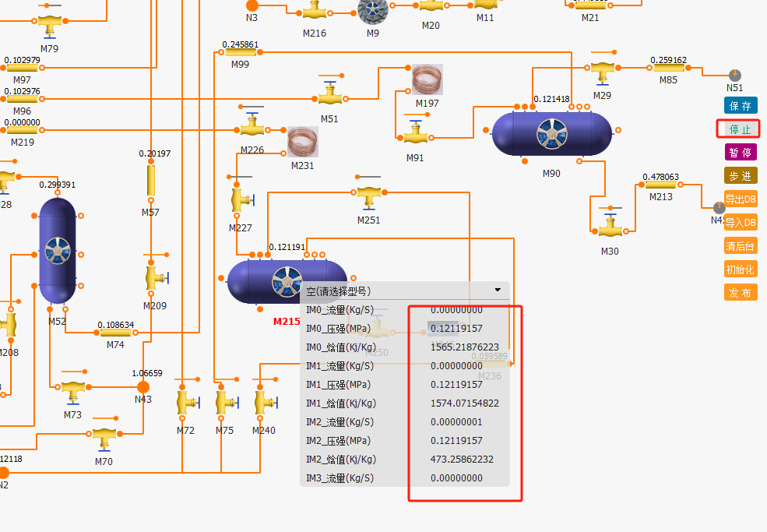Select vertical pipe M57
Viewport: 767px width, 532px height.
click(151, 181)
